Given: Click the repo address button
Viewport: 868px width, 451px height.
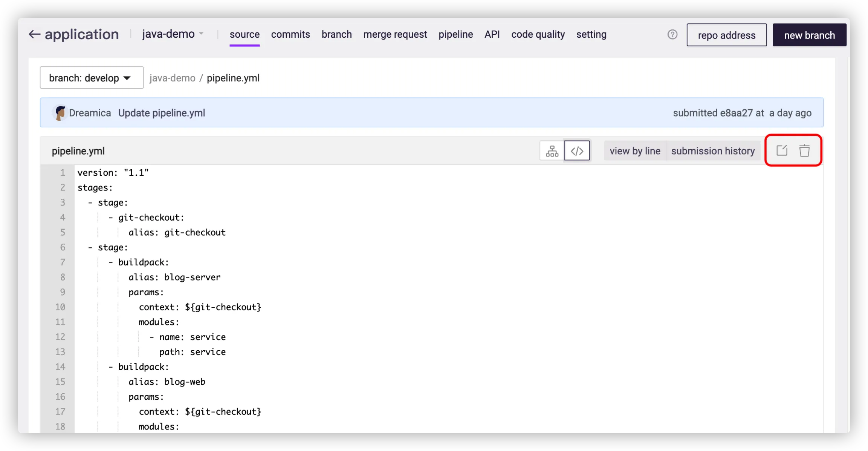Looking at the screenshot, I should [726, 35].
